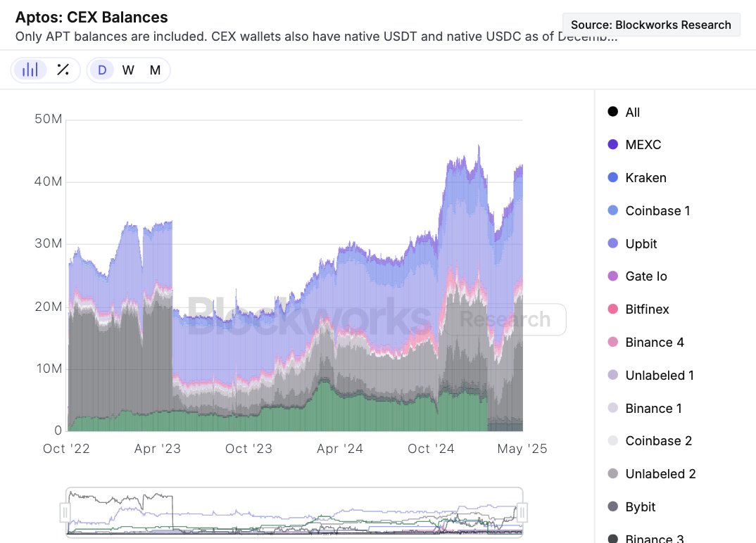This screenshot has width=756, height=543.
Task: Click the Gate Io legend marker
Action: (x=612, y=276)
